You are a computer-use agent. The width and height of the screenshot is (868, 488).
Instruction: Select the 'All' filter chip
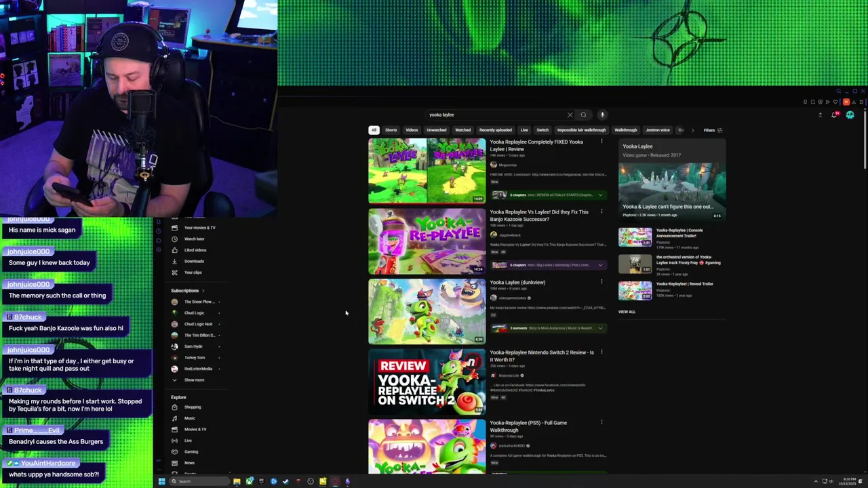click(x=374, y=130)
